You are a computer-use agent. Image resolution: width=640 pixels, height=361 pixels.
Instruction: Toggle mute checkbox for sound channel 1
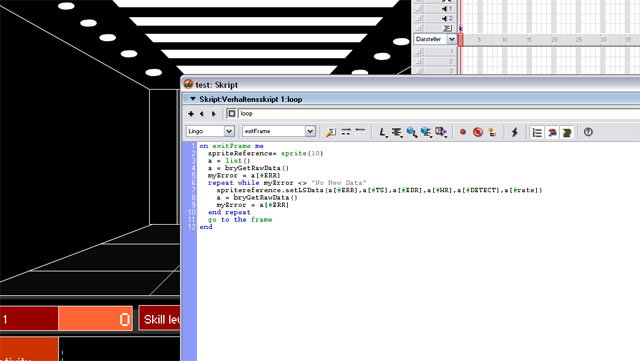pos(418,9)
